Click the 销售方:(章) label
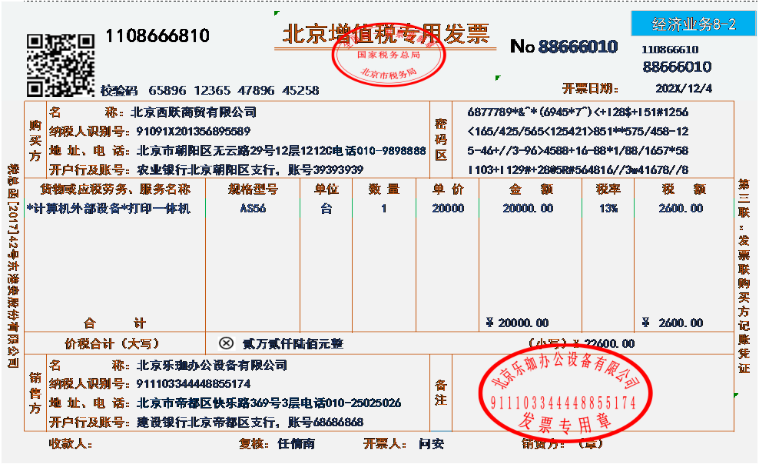759x464 pixels. 562,444
